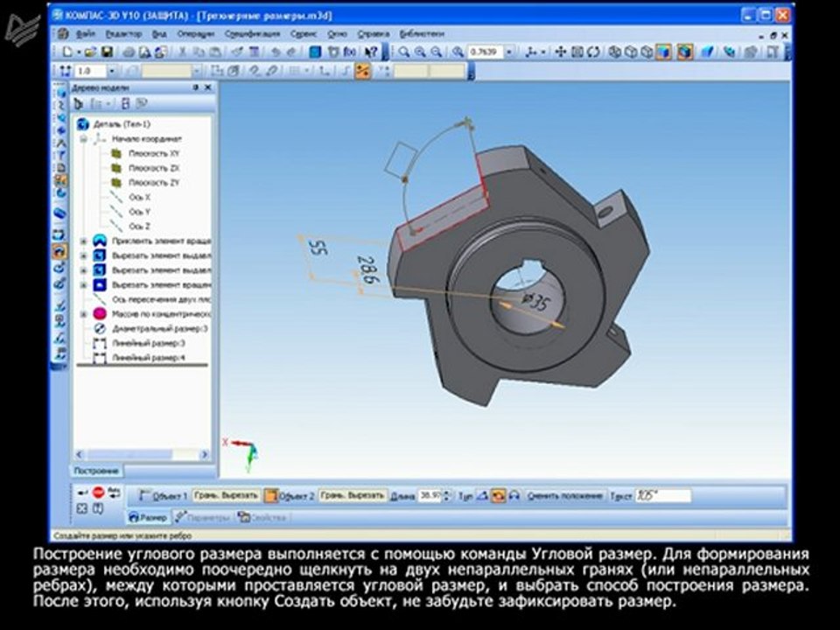Select the Rotate view icon

pyautogui.click(x=593, y=52)
